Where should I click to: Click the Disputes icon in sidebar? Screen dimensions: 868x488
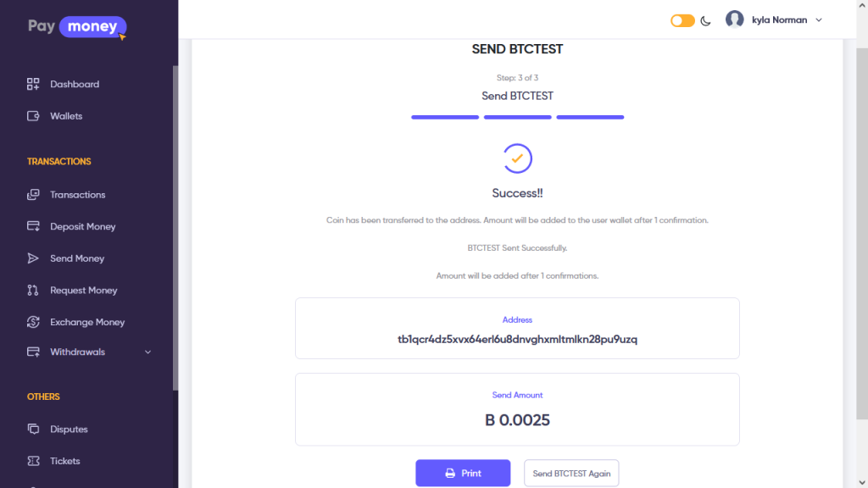click(x=33, y=429)
